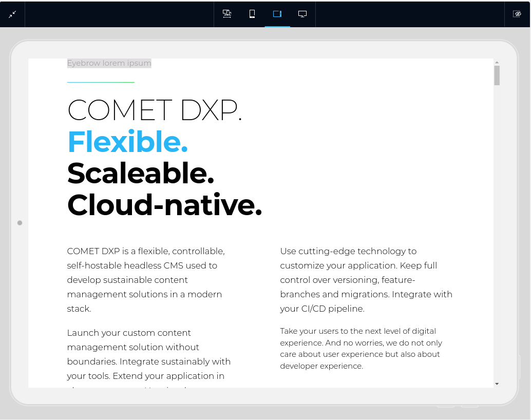The height and width of the screenshot is (420, 531).
Task: Select the currently active tablet preview icon
Action: pyautogui.click(x=277, y=14)
